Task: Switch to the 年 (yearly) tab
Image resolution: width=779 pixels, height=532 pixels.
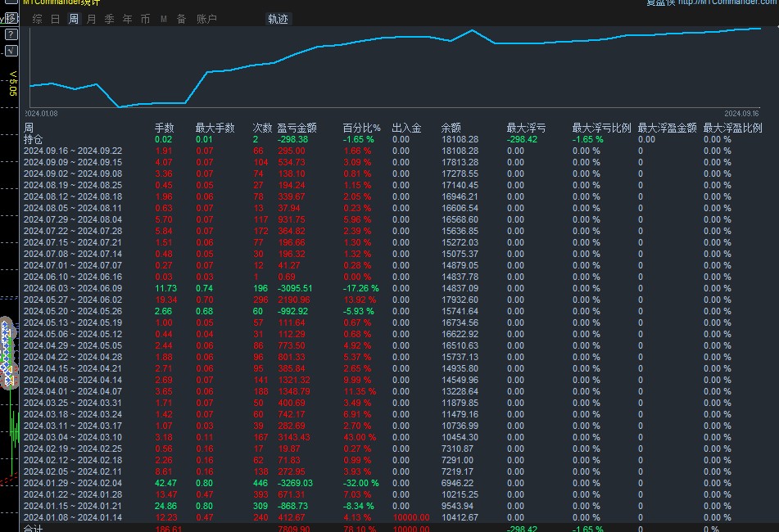Action: tap(128, 19)
